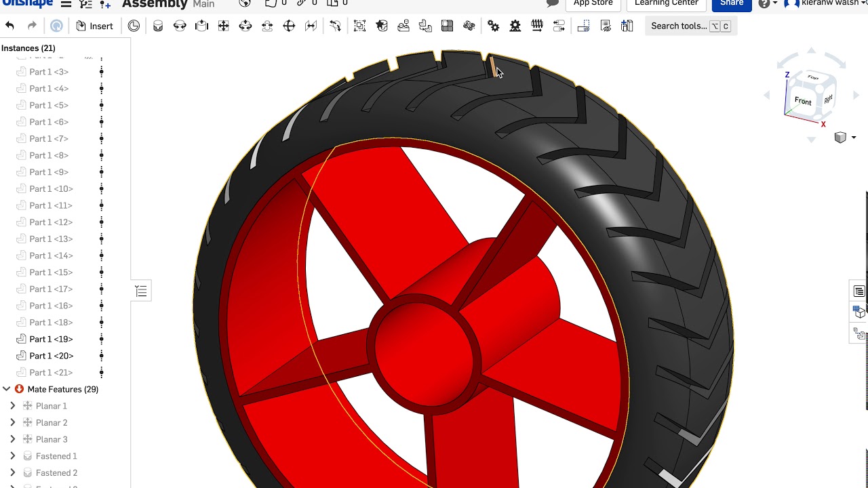The image size is (868, 488).
Task: Select the Group tool
Action: pyautogui.click(x=360, y=26)
